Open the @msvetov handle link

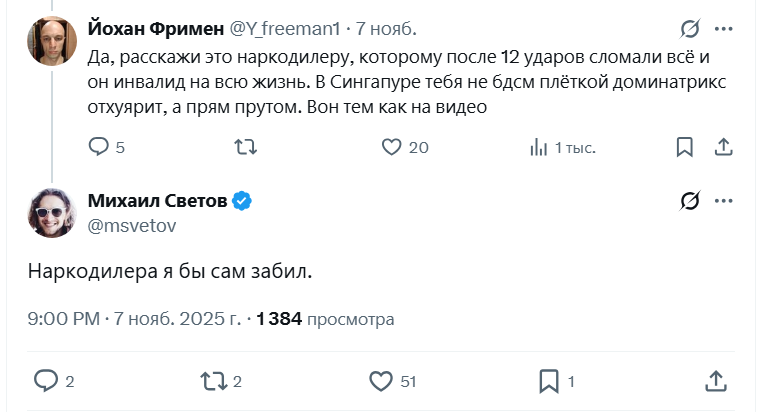(x=132, y=226)
